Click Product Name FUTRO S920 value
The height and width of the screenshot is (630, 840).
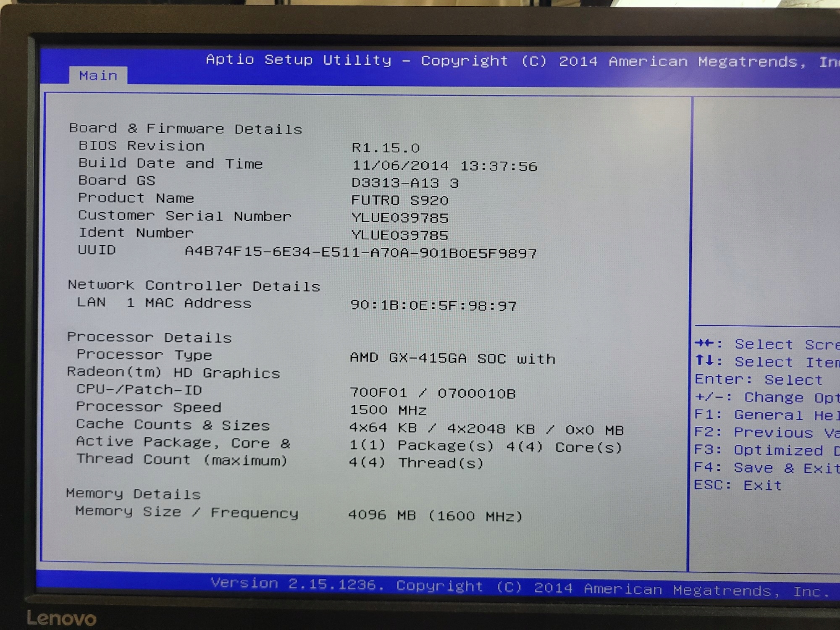tap(400, 200)
